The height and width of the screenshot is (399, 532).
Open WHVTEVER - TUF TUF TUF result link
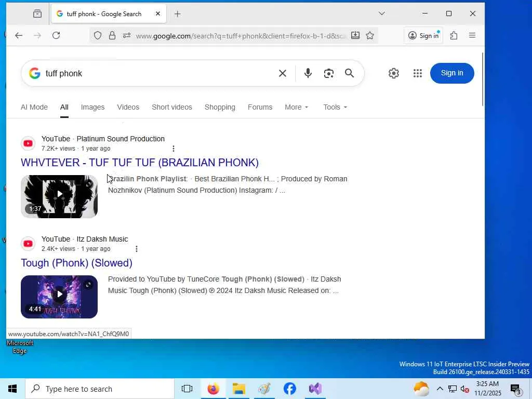coord(140,163)
